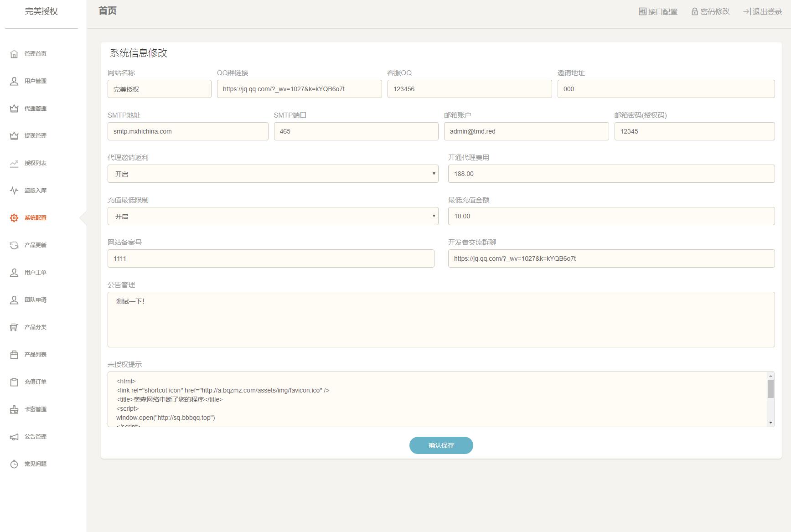Image resolution: width=791 pixels, height=532 pixels.
Task: Go to 充值订单 in the sidebar
Action: pos(35,382)
